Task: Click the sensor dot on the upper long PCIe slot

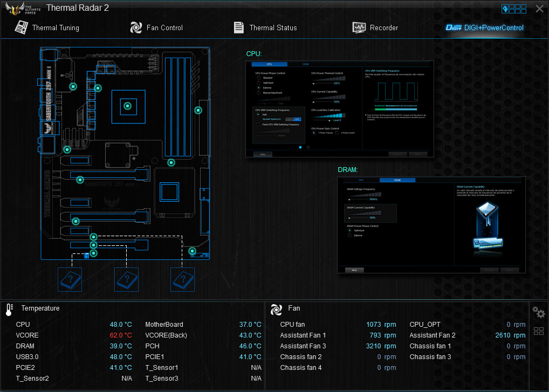Action: click(x=80, y=180)
